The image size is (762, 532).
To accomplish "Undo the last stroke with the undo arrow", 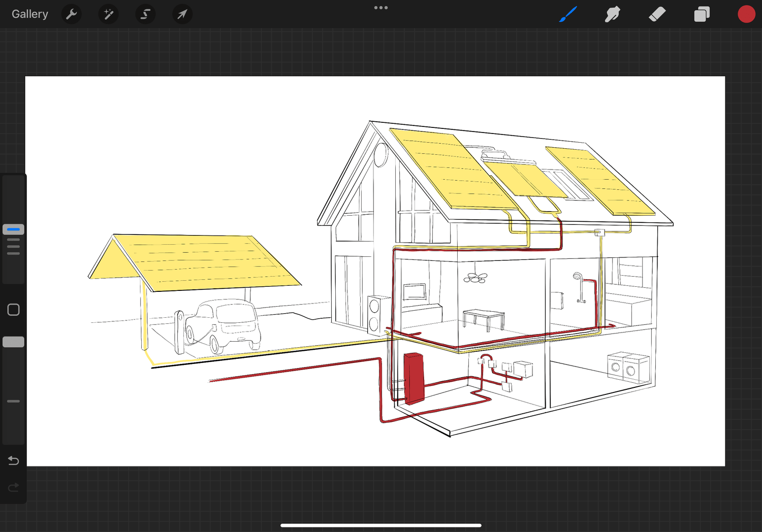I will [x=13, y=460].
